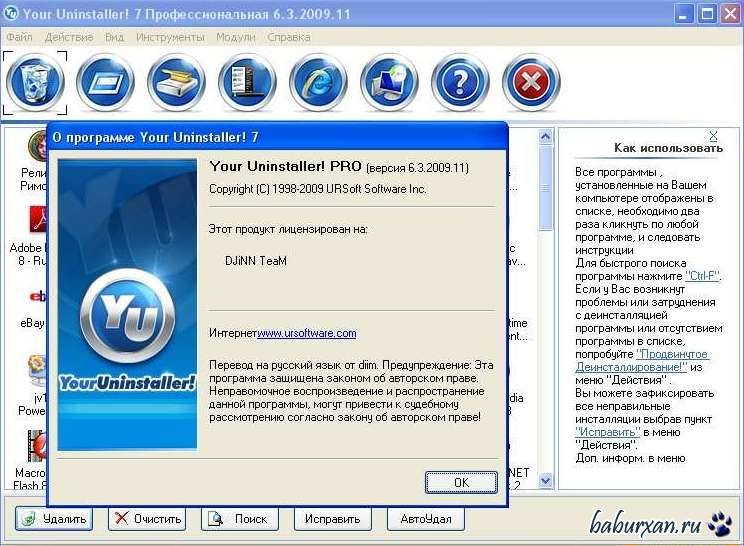
Task: Click the "Исправить" link in help panel
Action: pos(608,432)
